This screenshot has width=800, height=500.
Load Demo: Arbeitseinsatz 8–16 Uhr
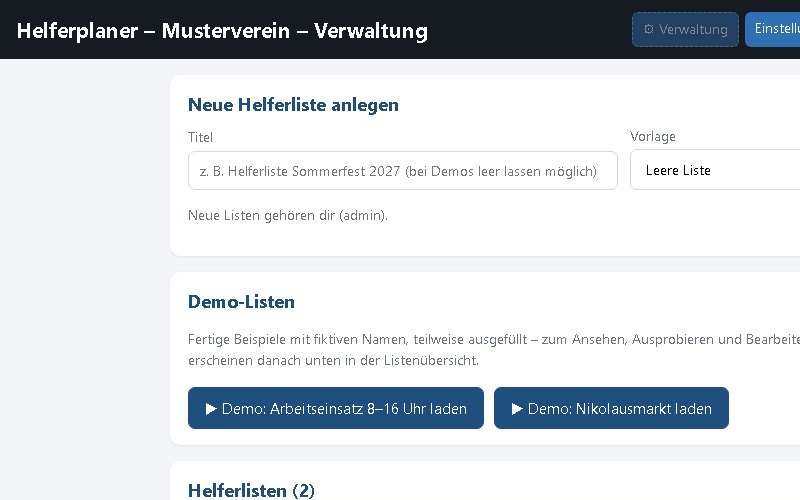pyautogui.click(x=336, y=408)
